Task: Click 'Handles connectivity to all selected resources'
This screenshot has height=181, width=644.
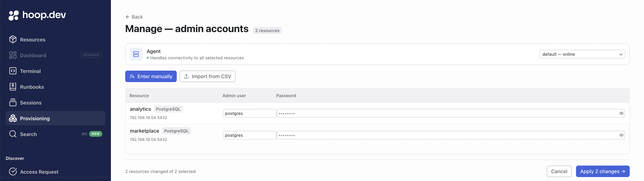Action: pos(197,58)
